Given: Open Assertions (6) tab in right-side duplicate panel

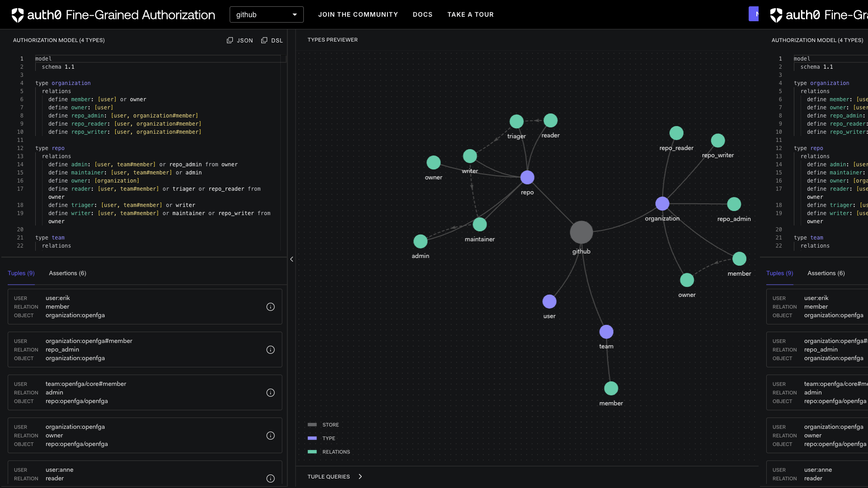Looking at the screenshot, I should click(x=826, y=273).
